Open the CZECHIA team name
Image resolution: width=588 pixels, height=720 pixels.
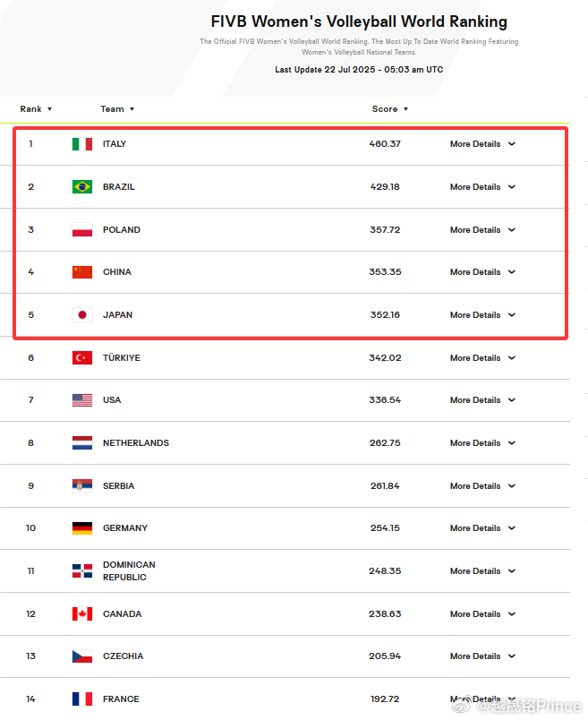[x=123, y=656]
